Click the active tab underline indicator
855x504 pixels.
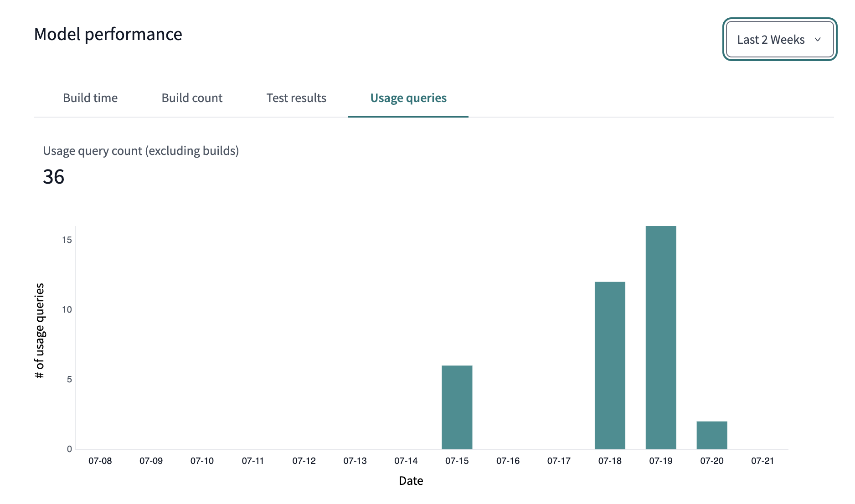[x=408, y=117]
